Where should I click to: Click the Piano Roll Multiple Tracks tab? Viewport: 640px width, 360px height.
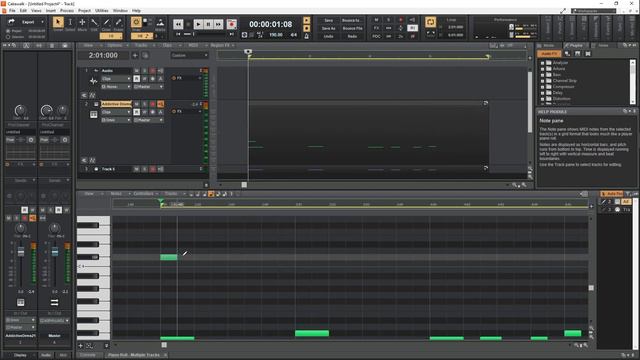[134, 355]
